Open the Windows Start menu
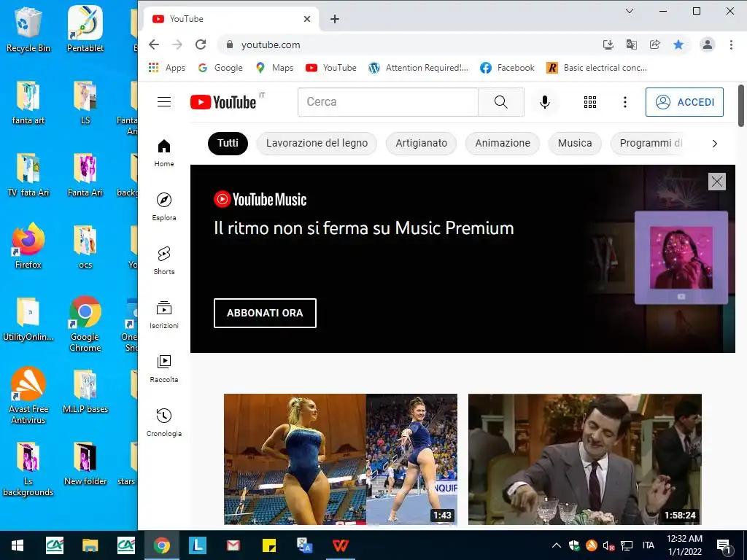Viewport: 747px width, 560px height. (x=18, y=545)
